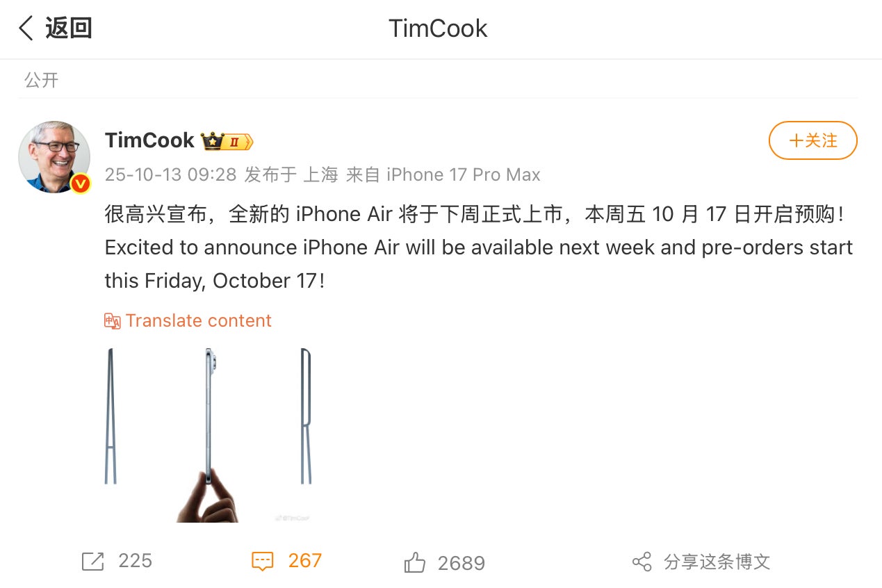Click the Translate content link
Screen dimensions: 882x588
(x=198, y=320)
